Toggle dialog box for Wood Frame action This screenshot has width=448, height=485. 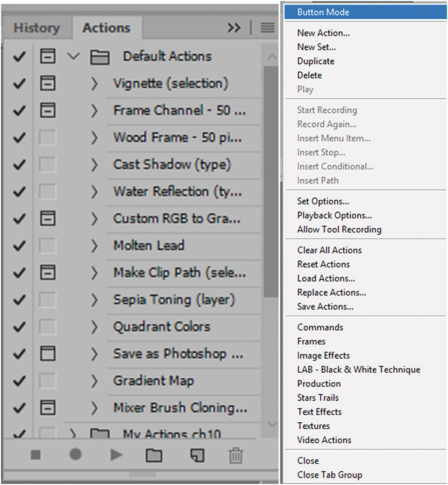tap(48, 138)
